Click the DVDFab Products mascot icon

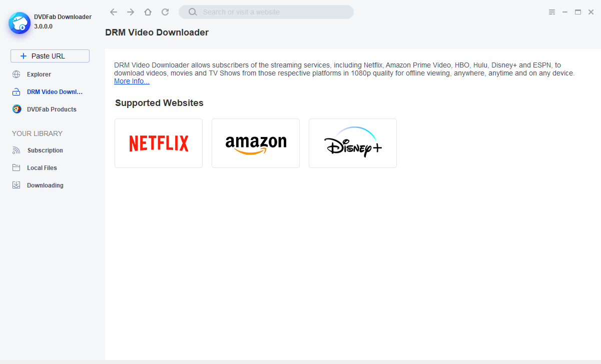tap(17, 109)
